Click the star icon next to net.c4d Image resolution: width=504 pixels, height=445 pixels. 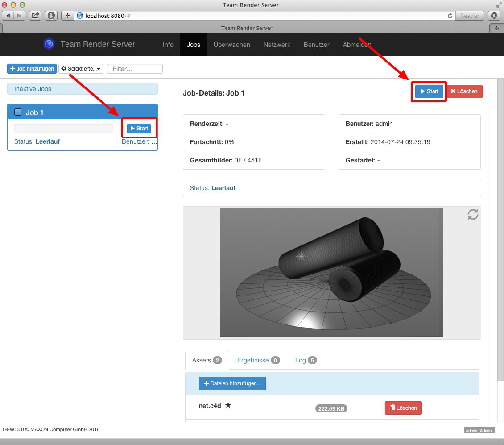228,405
